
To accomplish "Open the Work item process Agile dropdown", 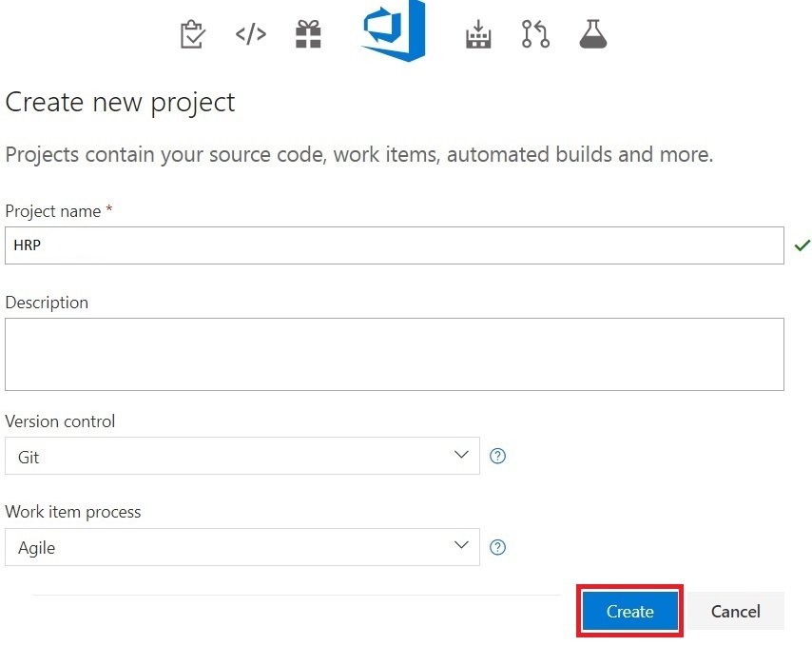I will coord(242,547).
